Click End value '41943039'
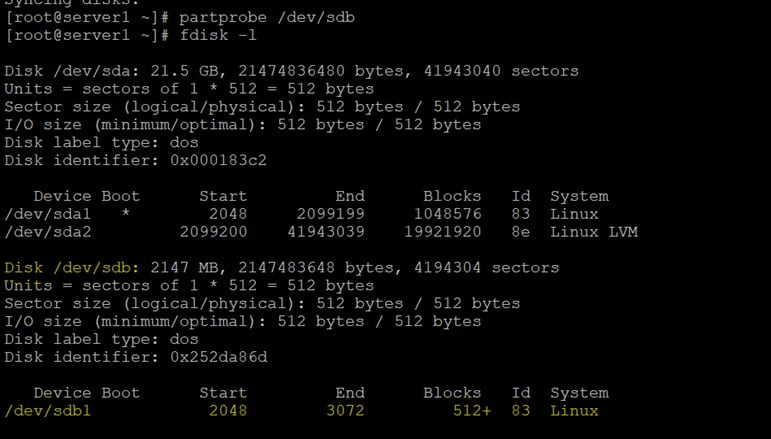 (x=326, y=232)
